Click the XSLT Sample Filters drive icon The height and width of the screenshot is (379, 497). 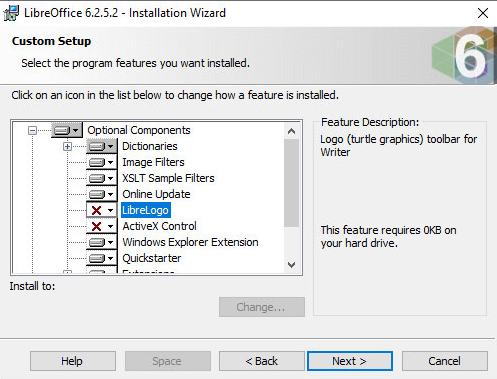101,178
